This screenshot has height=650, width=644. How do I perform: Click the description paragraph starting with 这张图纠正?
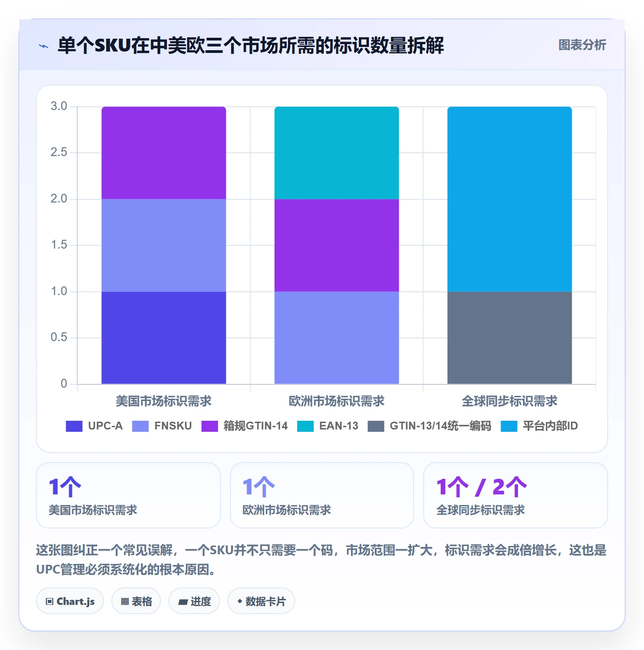pyautogui.click(x=322, y=560)
